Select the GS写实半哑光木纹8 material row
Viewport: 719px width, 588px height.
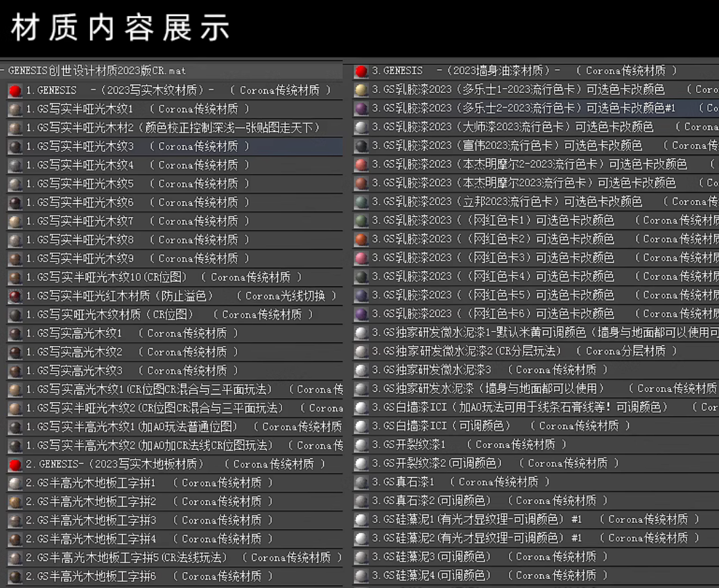click(x=175, y=240)
